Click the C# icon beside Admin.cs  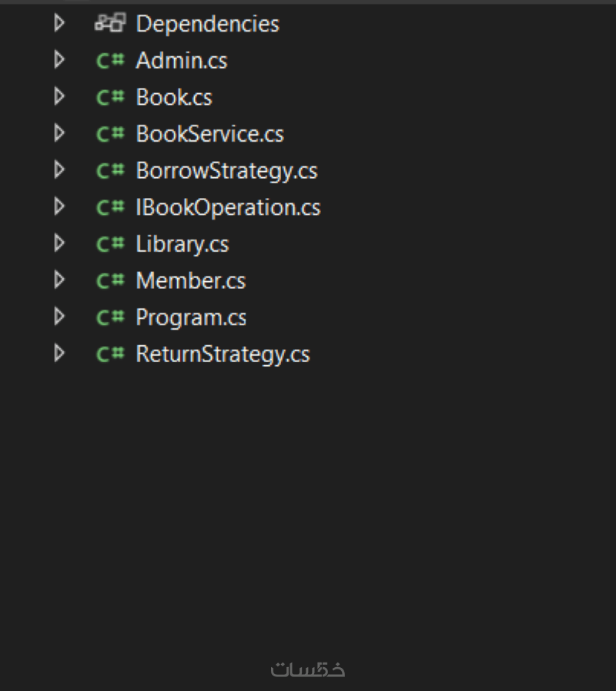click(109, 61)
